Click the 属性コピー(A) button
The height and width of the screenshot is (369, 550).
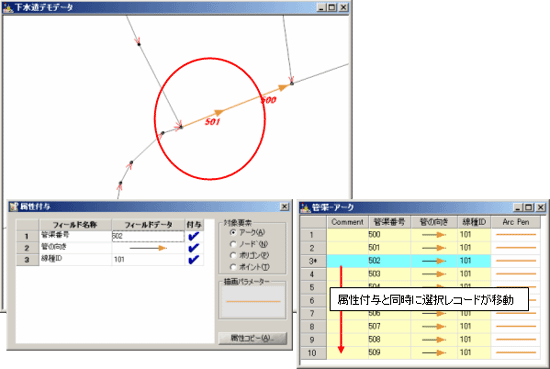coord(253,338)
